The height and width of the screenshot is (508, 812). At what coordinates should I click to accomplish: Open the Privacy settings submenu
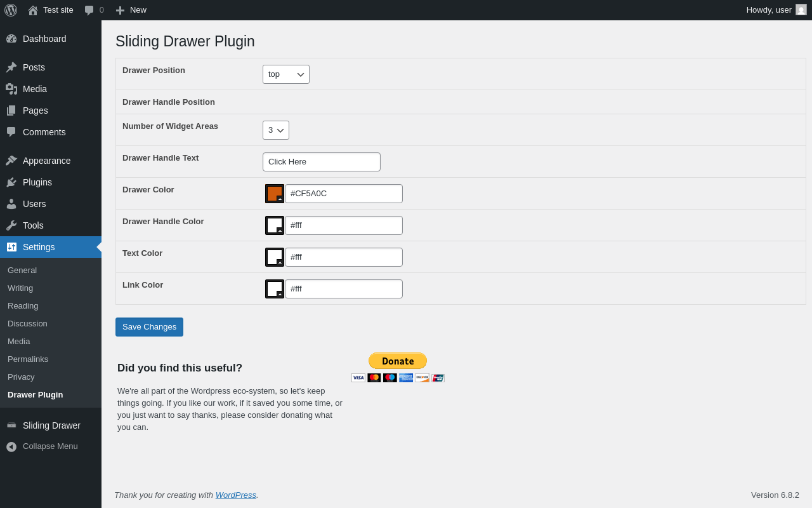click(x=21, y=377)
